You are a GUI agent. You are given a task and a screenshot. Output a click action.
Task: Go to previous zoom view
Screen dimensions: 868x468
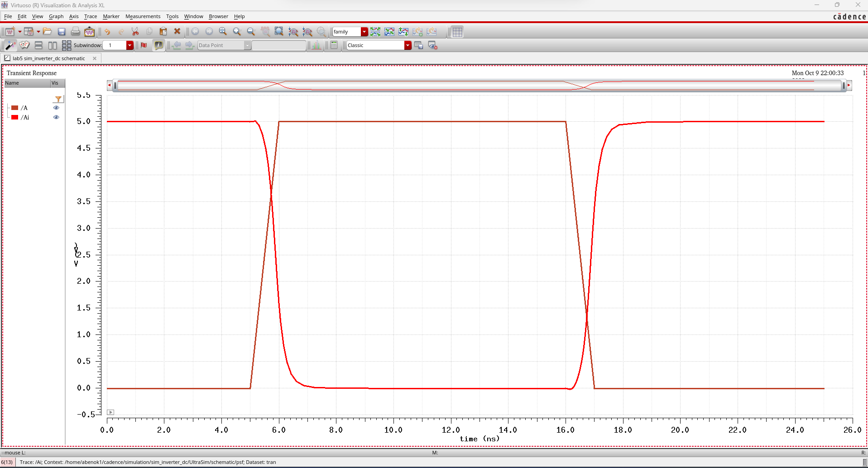tap(195, 32)
